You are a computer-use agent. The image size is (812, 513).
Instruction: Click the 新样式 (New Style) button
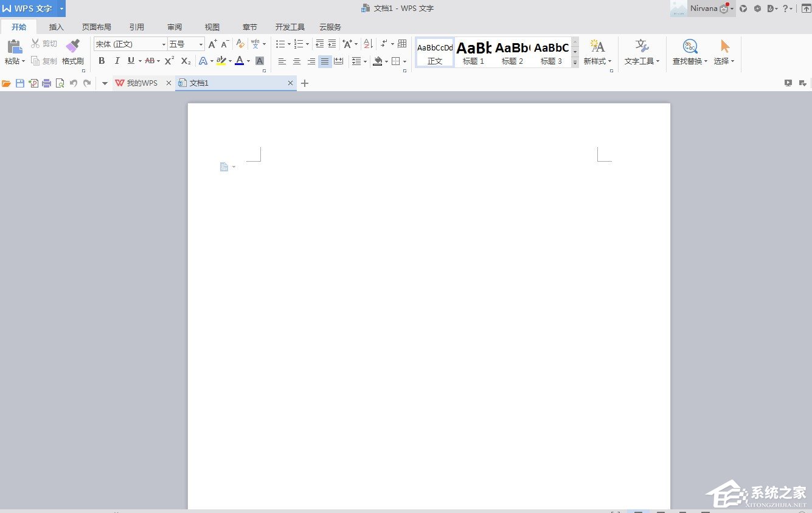click(x=597, y=52)
